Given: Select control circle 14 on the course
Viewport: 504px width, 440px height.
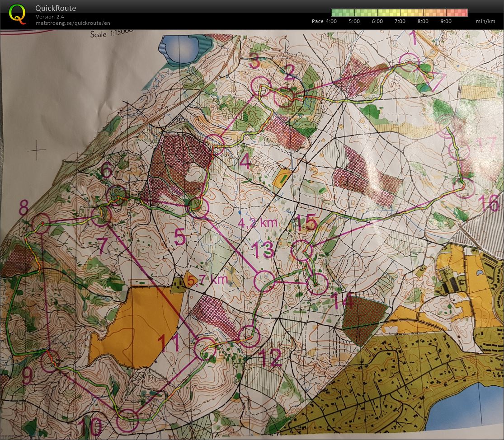Looking at the screenshot, I should 318,284.
